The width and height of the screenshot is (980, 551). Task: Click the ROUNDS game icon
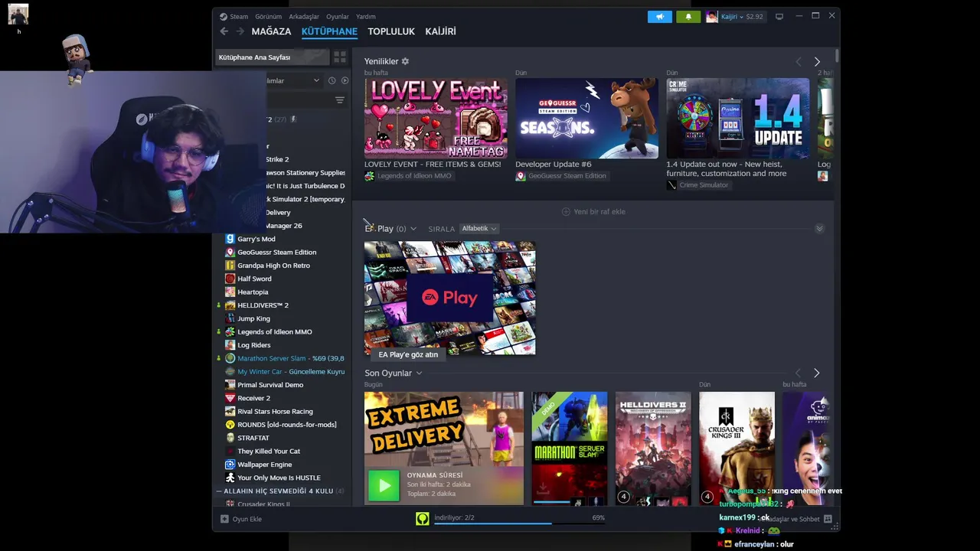230,425
